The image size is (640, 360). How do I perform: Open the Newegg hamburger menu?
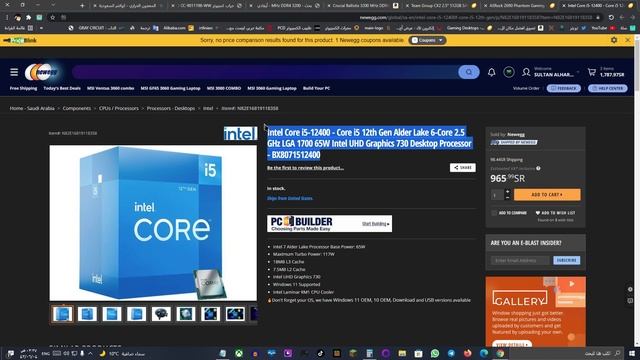point(14,72)
